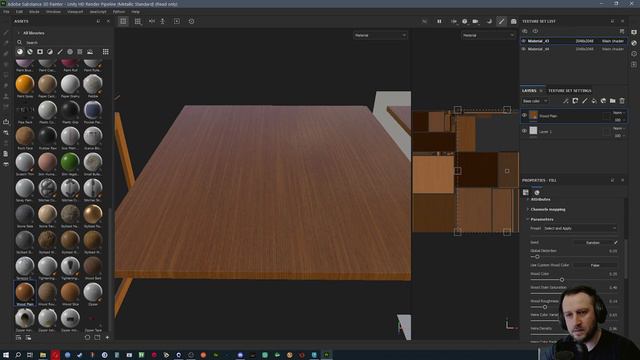Click the video camera icon in toolbar

point(476,21)
